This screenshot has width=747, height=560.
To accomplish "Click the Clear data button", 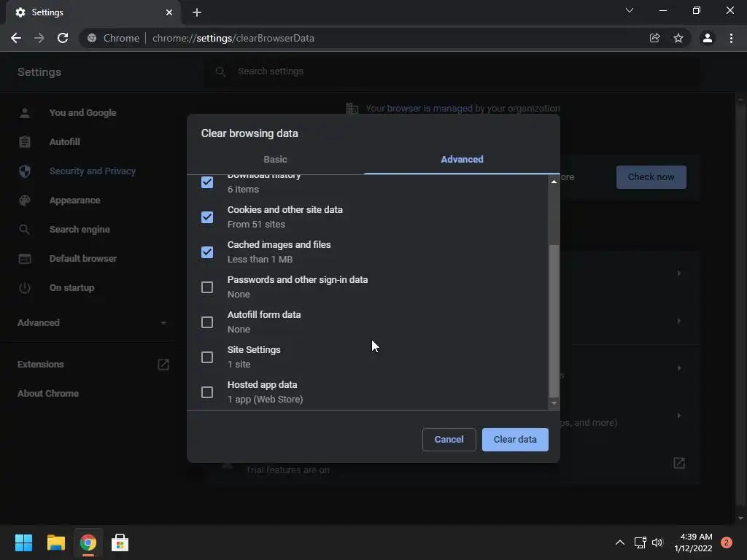I will [515, 440].
